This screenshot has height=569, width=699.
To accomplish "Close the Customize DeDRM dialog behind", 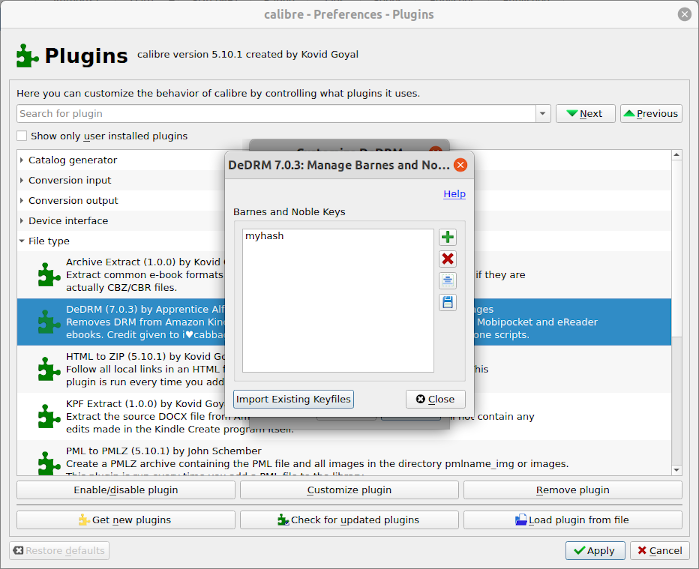I will (x=436, y=149).
